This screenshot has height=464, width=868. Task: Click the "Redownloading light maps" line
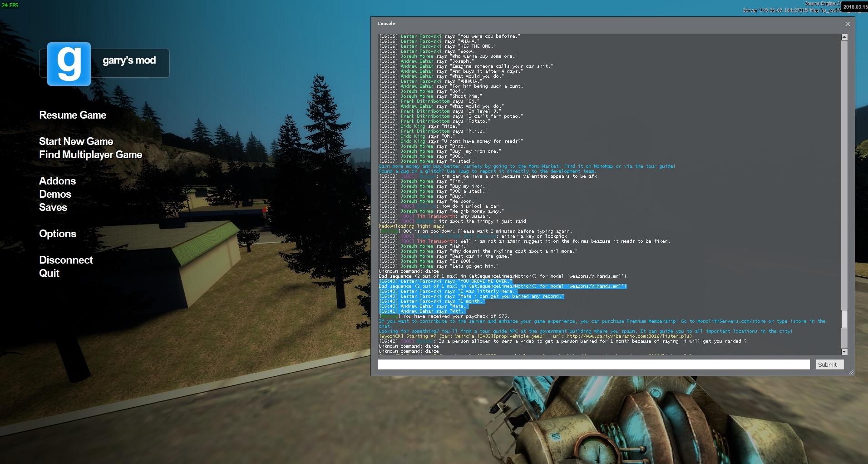click(411, 226)
